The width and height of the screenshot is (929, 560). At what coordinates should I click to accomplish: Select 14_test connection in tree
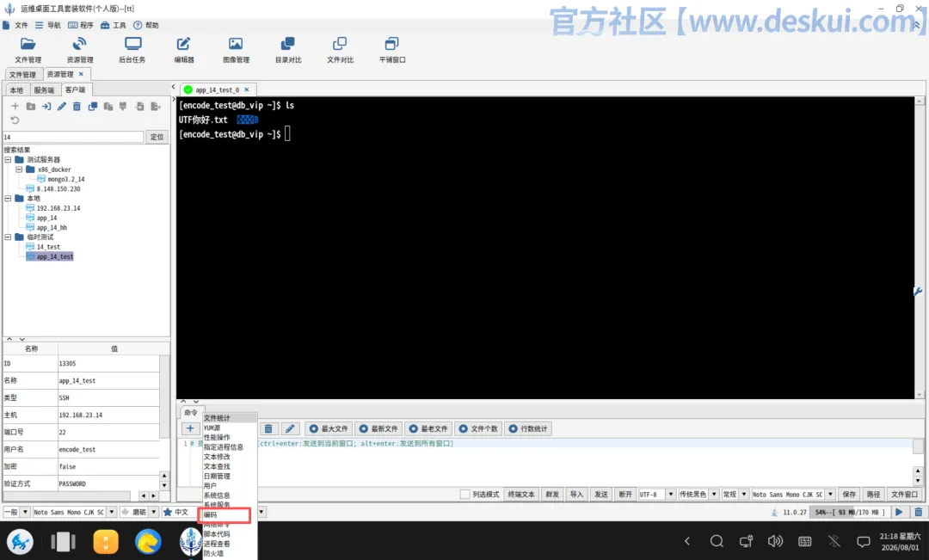point(48,247)
